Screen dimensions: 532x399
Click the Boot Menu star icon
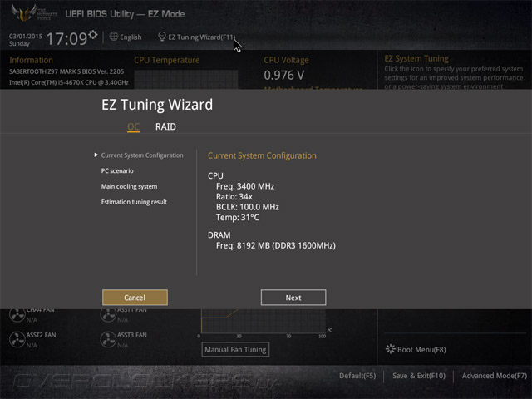(391, 349)
